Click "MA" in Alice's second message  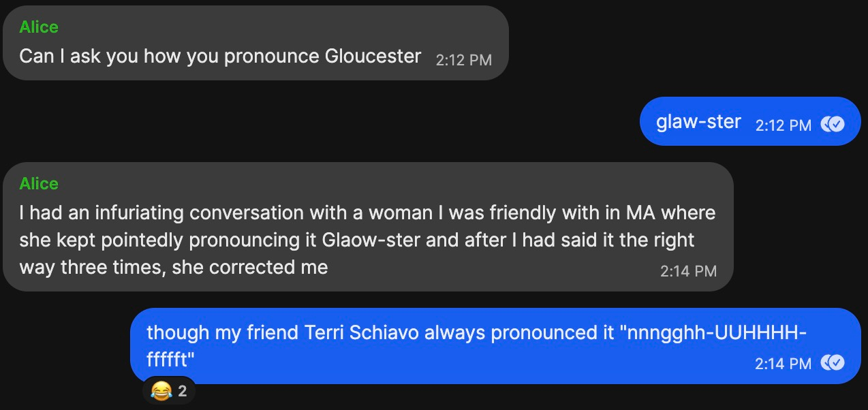pyautogui.click(x=640, y=212)
